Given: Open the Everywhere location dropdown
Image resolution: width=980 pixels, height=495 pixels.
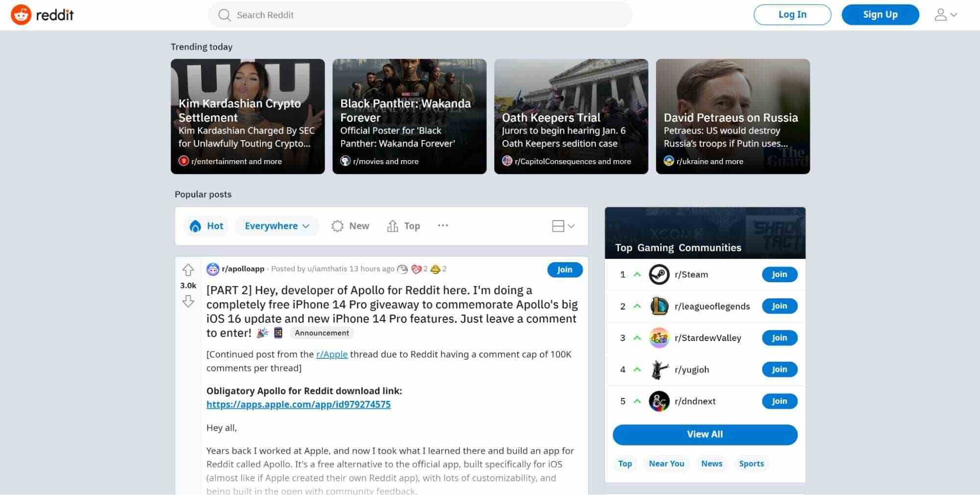Looking at the screenshot, I should (277, 226).
